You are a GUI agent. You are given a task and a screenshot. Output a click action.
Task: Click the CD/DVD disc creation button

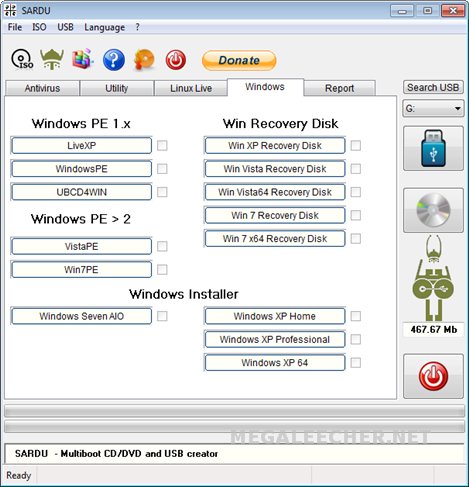click(x=433, y=210)
